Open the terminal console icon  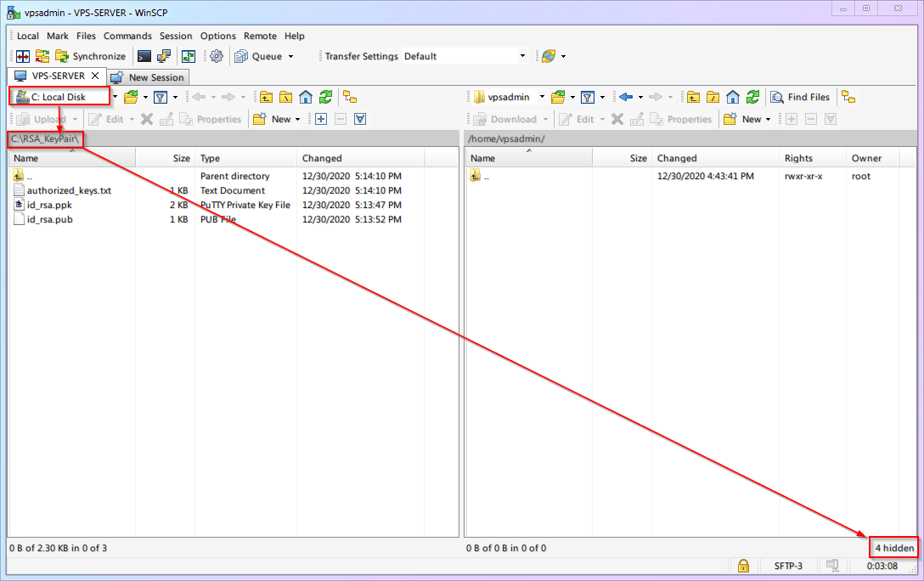point(144,56)
